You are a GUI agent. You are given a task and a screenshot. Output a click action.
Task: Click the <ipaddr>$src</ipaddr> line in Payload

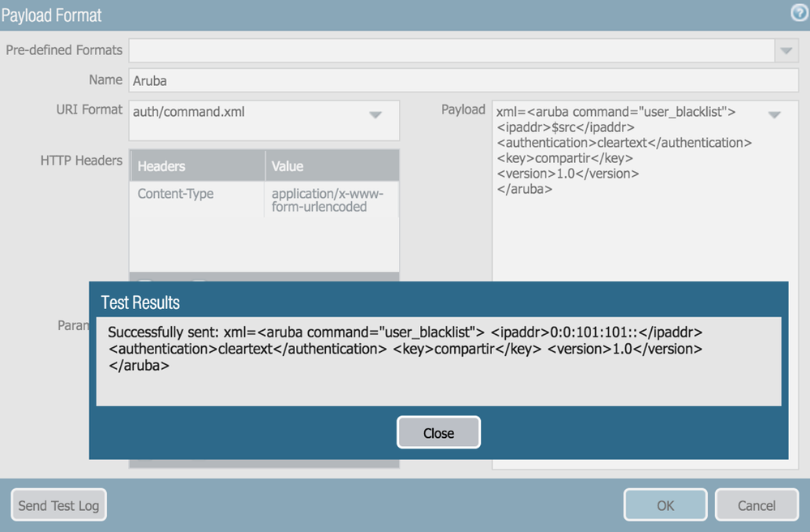coord(566,127)
